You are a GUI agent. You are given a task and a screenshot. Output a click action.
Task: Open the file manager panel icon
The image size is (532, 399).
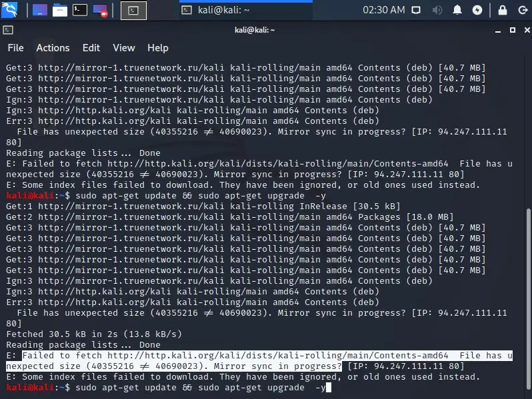click(x=60, y=10)
